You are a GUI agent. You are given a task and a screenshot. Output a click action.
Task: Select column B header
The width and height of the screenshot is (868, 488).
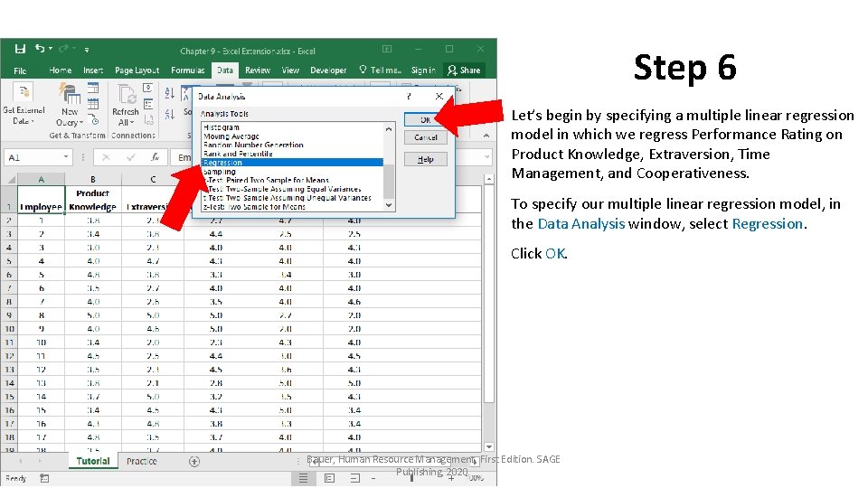pos(93,179)
